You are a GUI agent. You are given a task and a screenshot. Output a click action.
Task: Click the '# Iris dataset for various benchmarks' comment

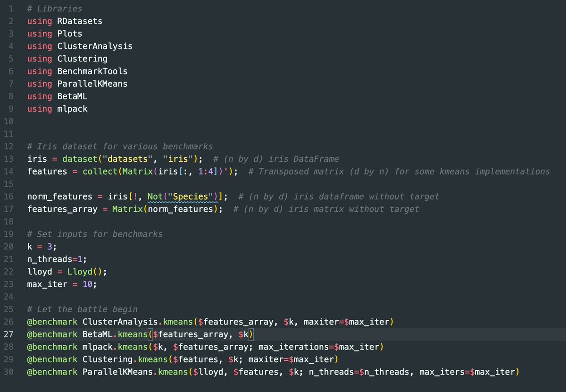coord(120,146)
